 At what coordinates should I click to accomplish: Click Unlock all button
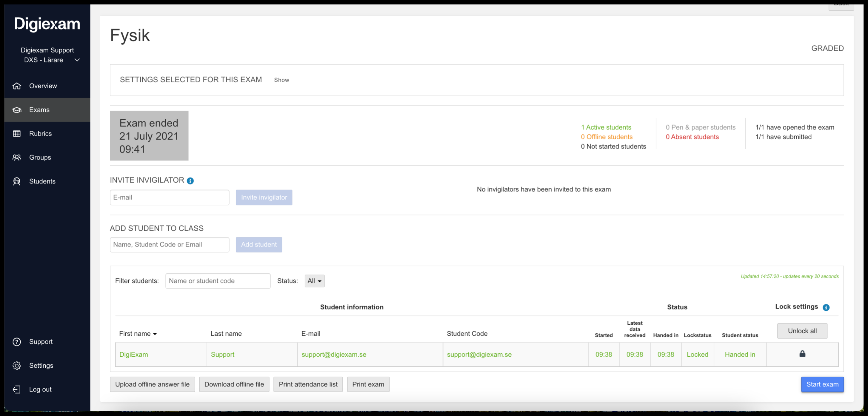802,331
